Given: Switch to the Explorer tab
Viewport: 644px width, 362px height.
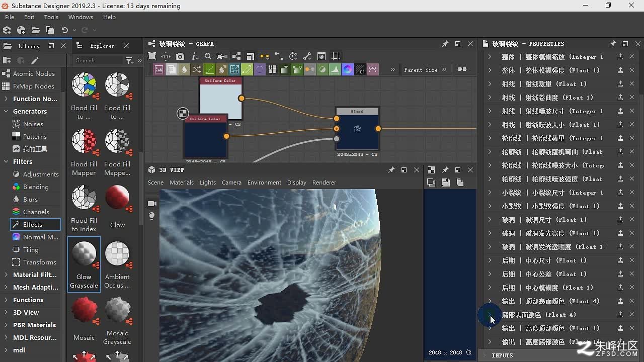Looking at the screenshot, I should [x=102, y=46].
